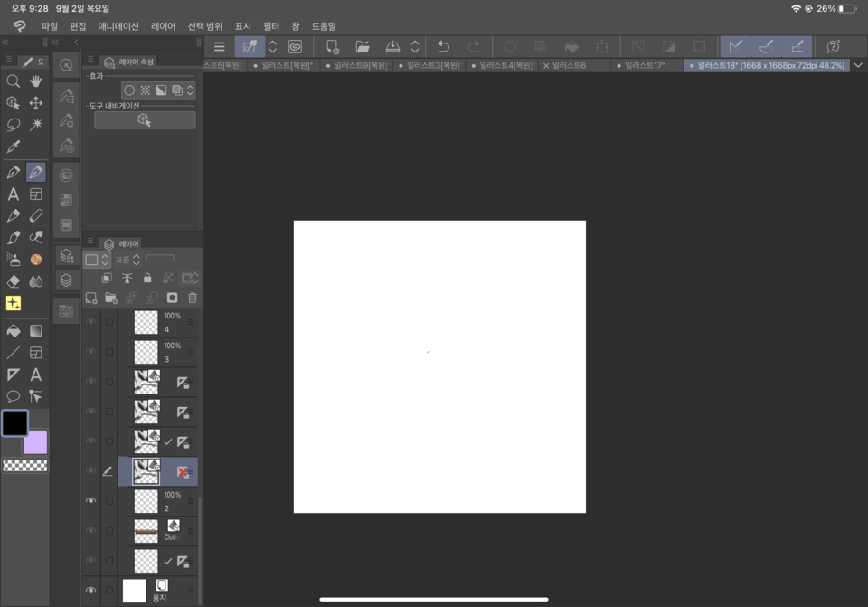The image size is (868, 607).
Task: Select the Blend droplets tool
Action: (36, 281)
